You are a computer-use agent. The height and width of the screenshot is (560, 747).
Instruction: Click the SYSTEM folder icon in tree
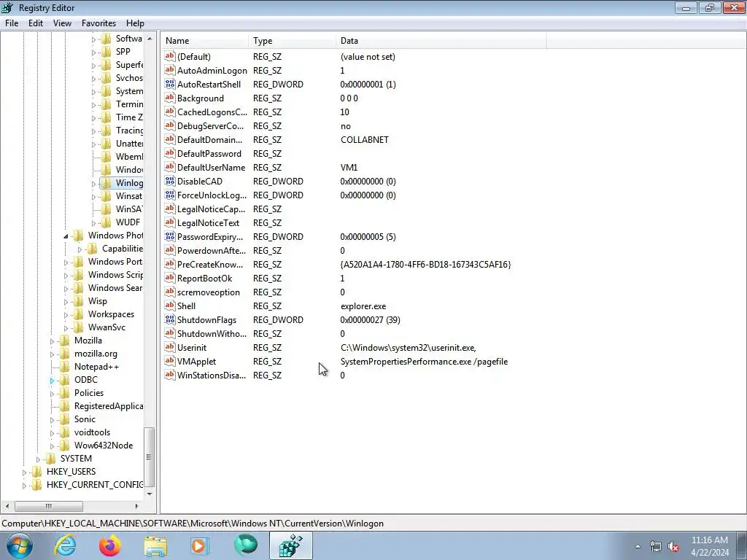(50, 458)
